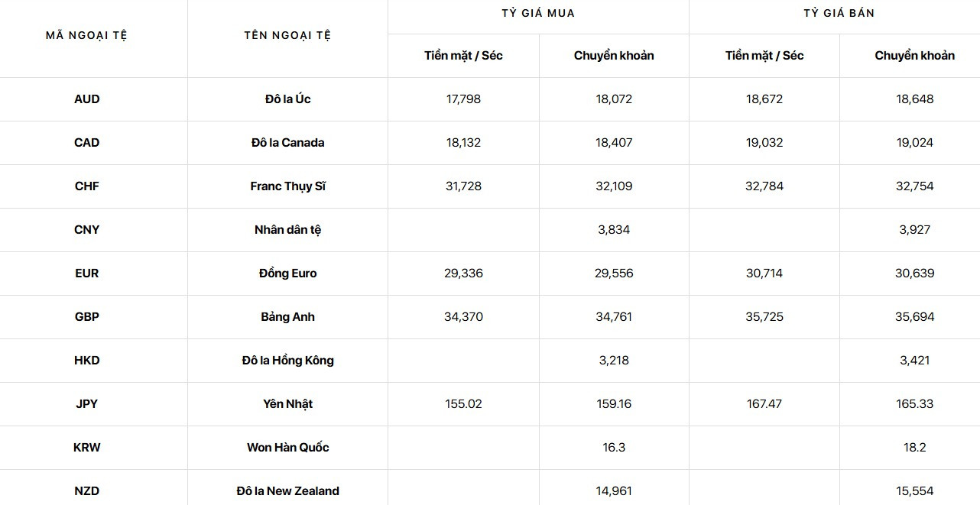Click the Đô la Canada name cell

[287, 143]
